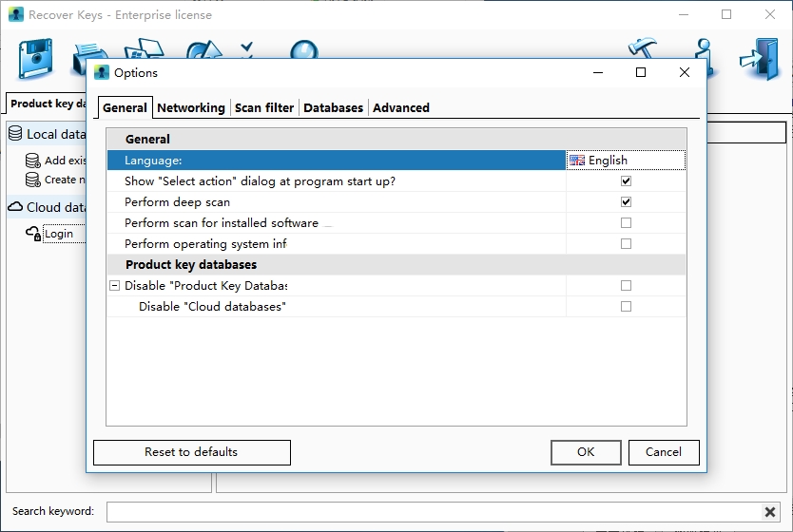Click the exit door icon in main toolbar

pos(760,59)
